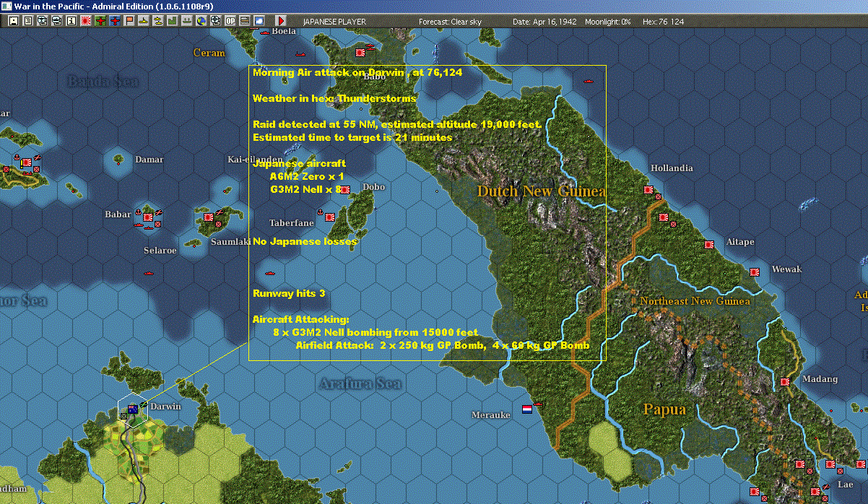Click 'Estimated time to target is 21 minutes'

click(x=352, y=137)
